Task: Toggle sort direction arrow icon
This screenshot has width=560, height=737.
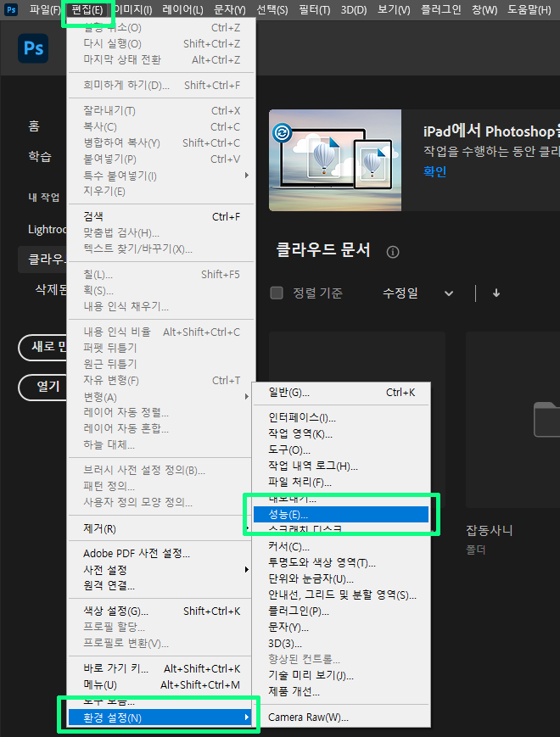Action: click(x=496, y=293)
